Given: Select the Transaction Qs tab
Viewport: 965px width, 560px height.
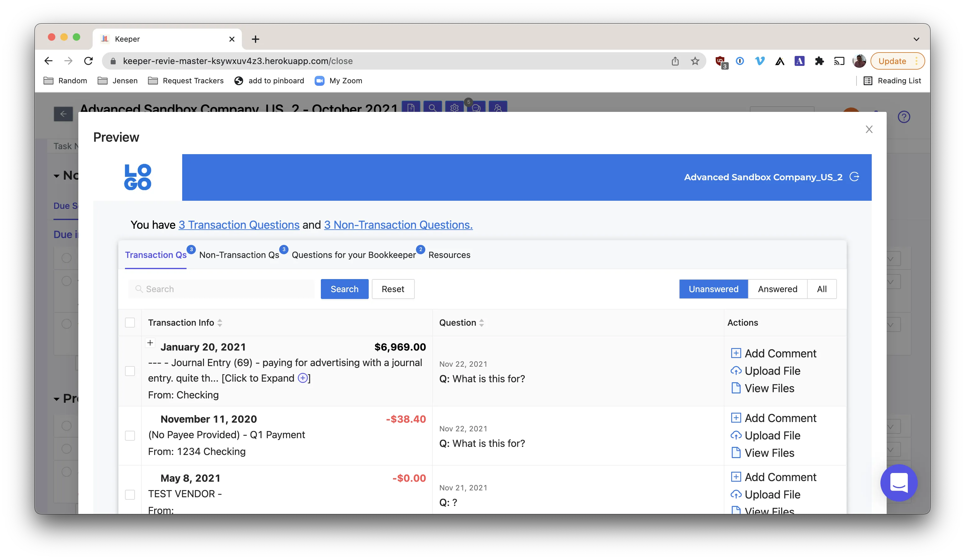Looking at the screenshot, I should click(156, 255).
